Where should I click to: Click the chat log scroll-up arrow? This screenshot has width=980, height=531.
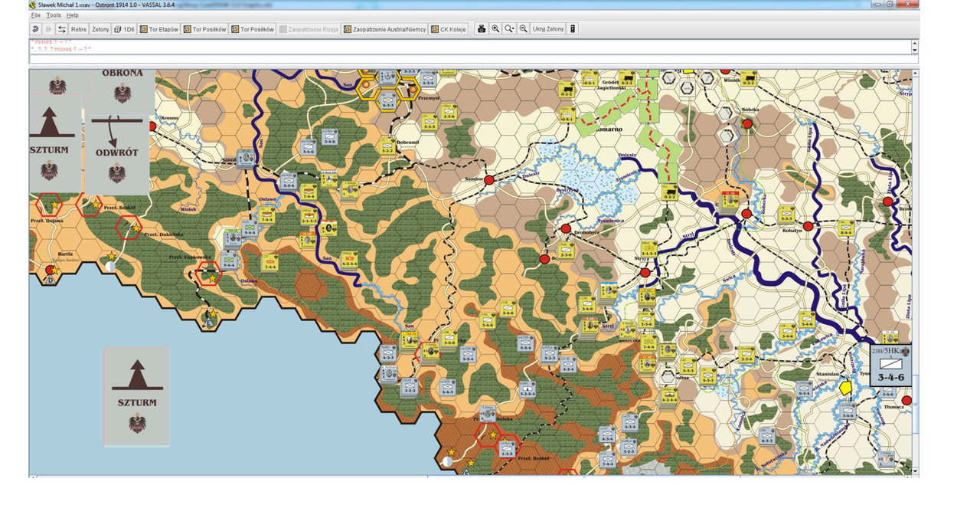914,43
